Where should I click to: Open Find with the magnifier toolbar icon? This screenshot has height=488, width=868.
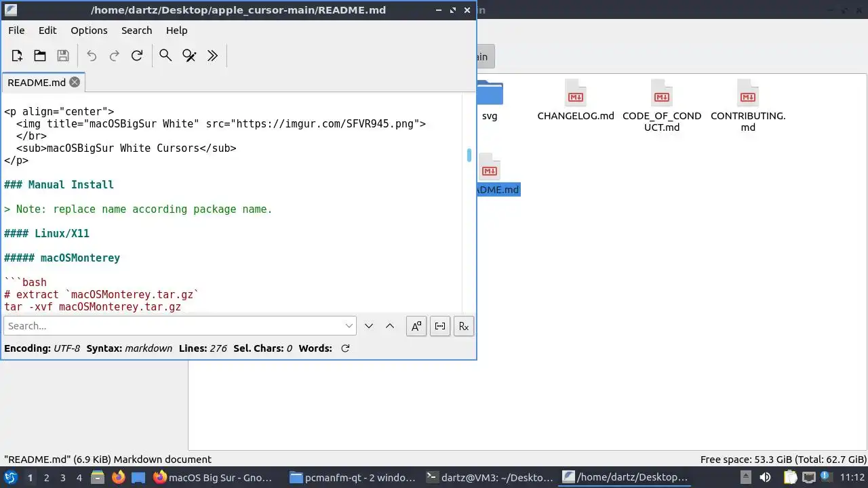165,56
